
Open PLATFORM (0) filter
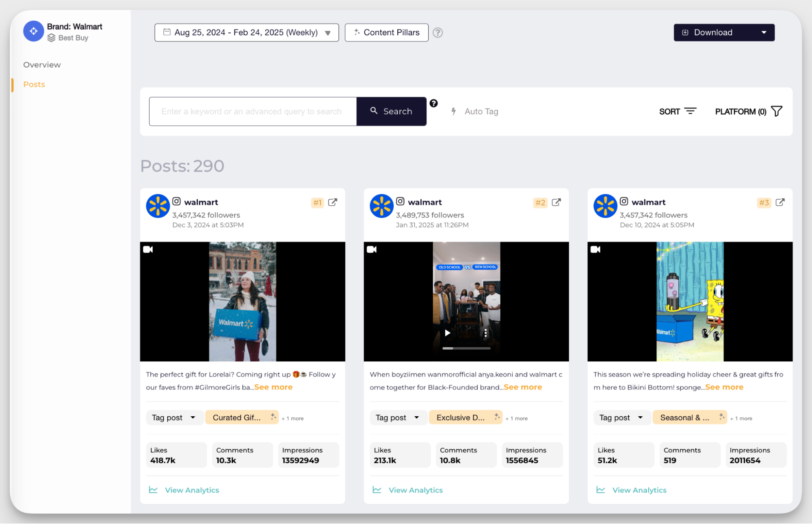click(x=749, y=111)
